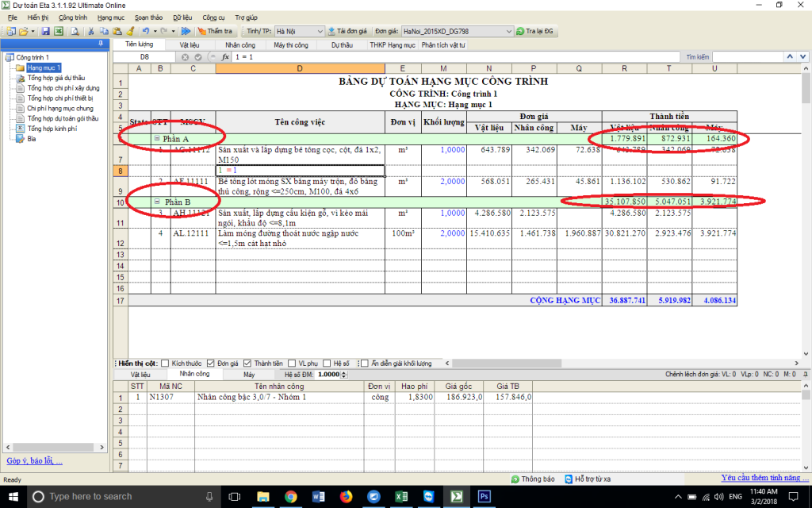Expand the Đơn giá HaNoi_2015XD_DG798 dropdown

[x=507, y=31]
